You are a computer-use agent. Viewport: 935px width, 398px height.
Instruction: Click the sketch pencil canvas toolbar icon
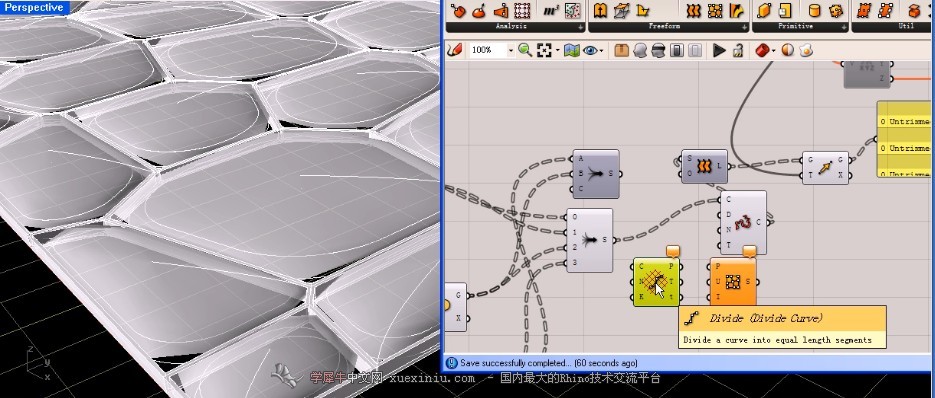click(x=454, y=50)
